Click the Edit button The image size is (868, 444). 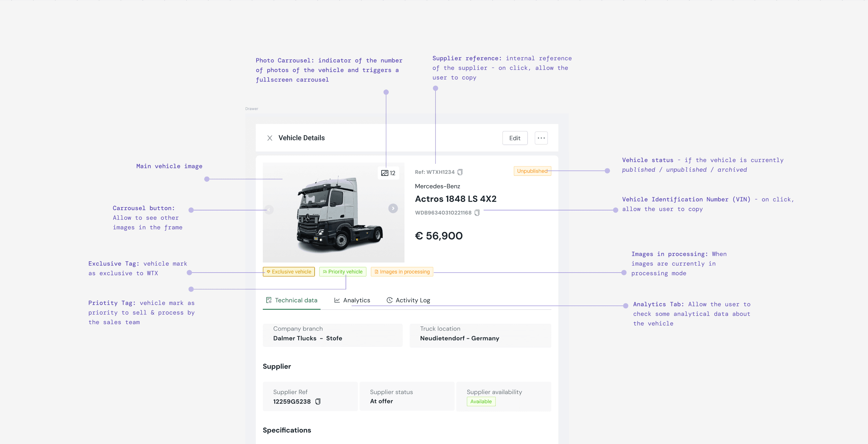click(x=515, y=138)
